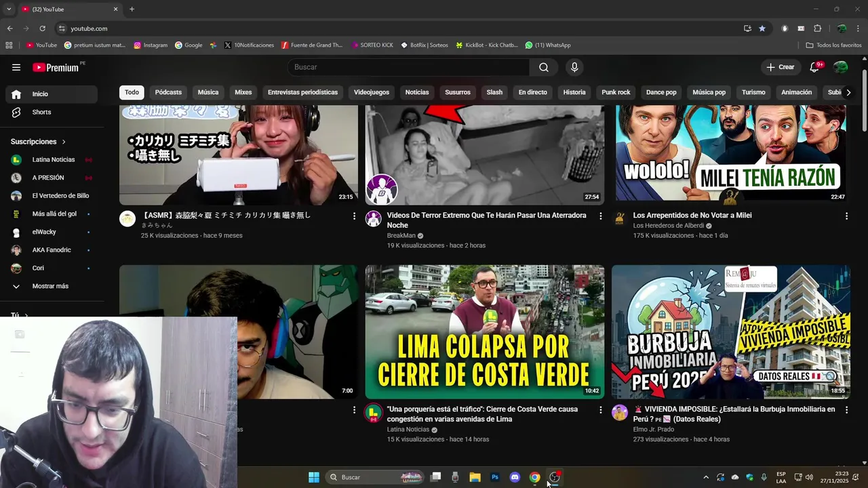Open options for Arrepentidos de No Votar a Milei
This screenshot has width=868, height=488.
click(x=846, y=216)
